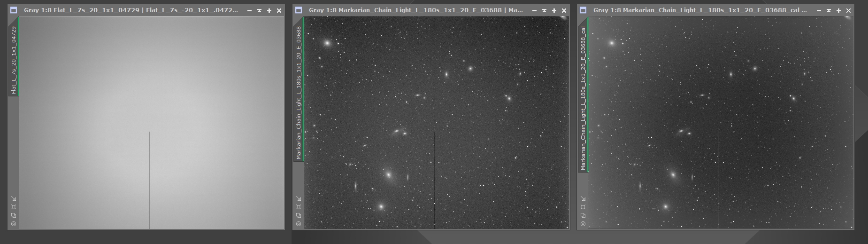
Task: Close the middle Markarian_Chain_Light 03688 window
Action: (x=564, y=10)
